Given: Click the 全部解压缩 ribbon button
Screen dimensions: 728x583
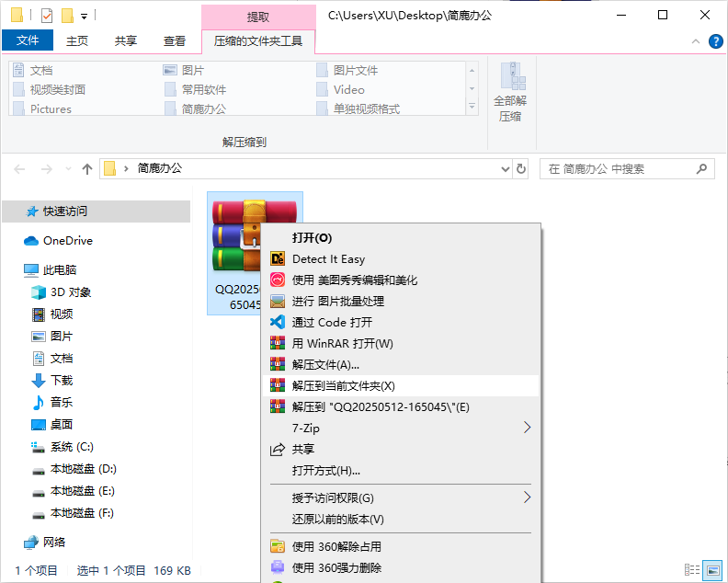Looking at the screenshot, I should pos(510,93).
